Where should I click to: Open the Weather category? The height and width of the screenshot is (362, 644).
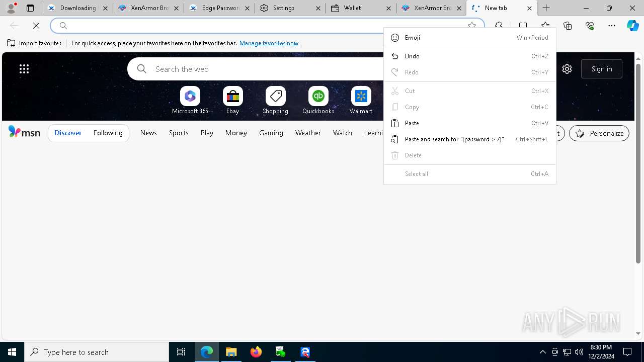tap(308, 133)
